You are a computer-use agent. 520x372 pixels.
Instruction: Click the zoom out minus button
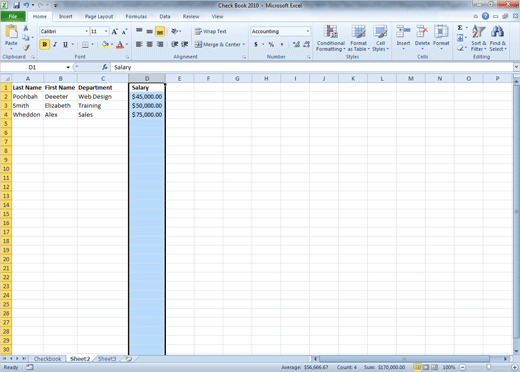point(463,367)
